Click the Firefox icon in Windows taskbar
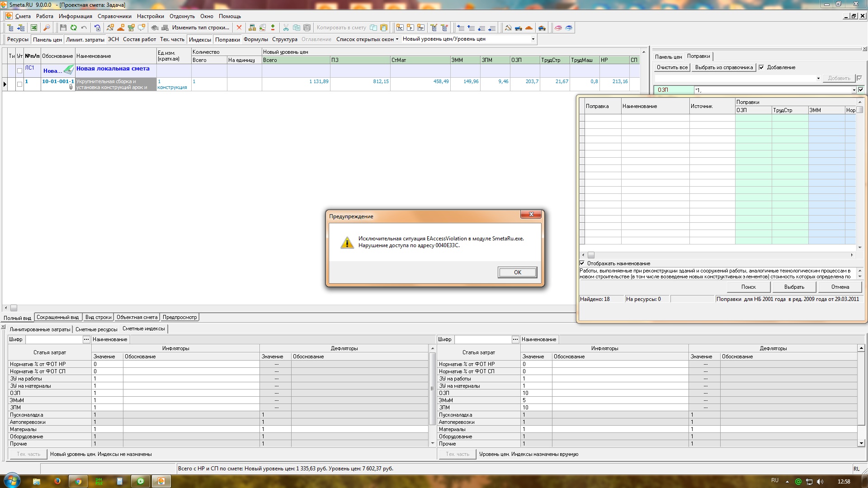The width and height of the screenshot is (868, 488). pos(57,481)
